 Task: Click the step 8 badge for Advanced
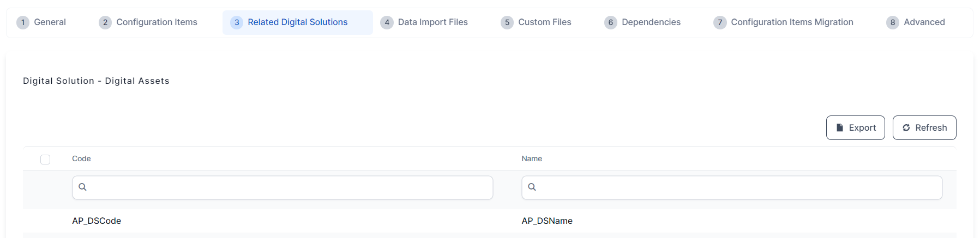point(893,22)
